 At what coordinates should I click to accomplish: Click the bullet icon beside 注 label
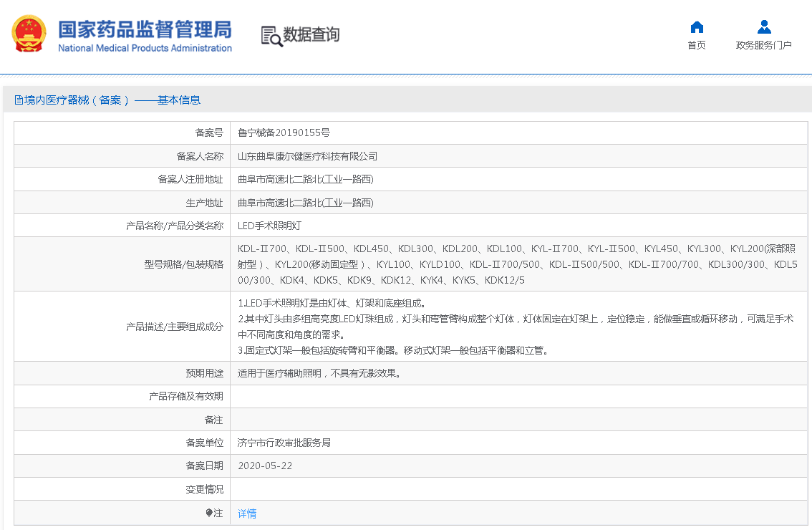tap(209, 513)
